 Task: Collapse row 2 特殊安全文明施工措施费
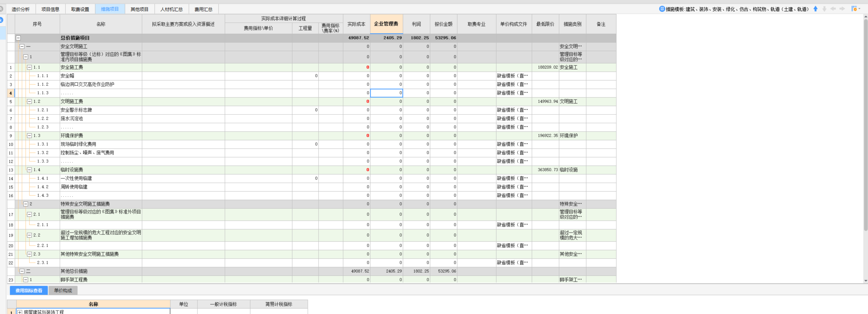pyautogui.click(x=26, y=204)
